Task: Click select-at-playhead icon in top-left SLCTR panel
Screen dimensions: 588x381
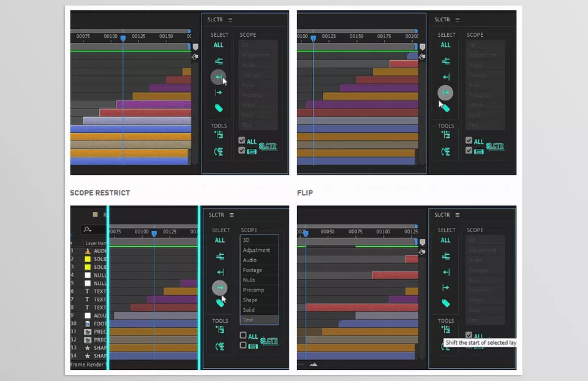Action: (219, 61)
